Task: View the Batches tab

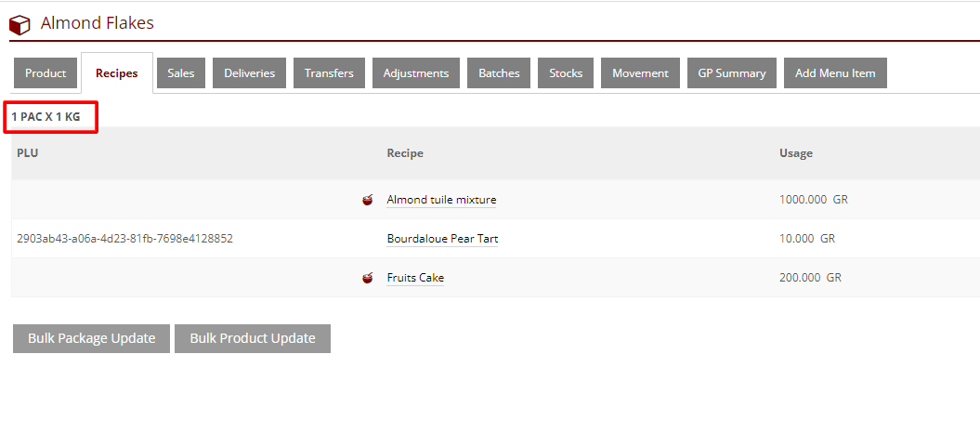Action: click(499, 73)
